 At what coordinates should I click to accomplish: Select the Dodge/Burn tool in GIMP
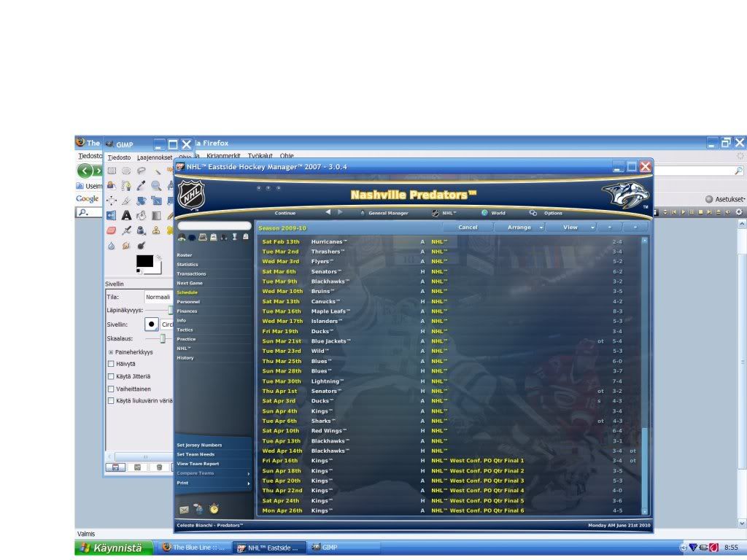(x=142, y=245)
